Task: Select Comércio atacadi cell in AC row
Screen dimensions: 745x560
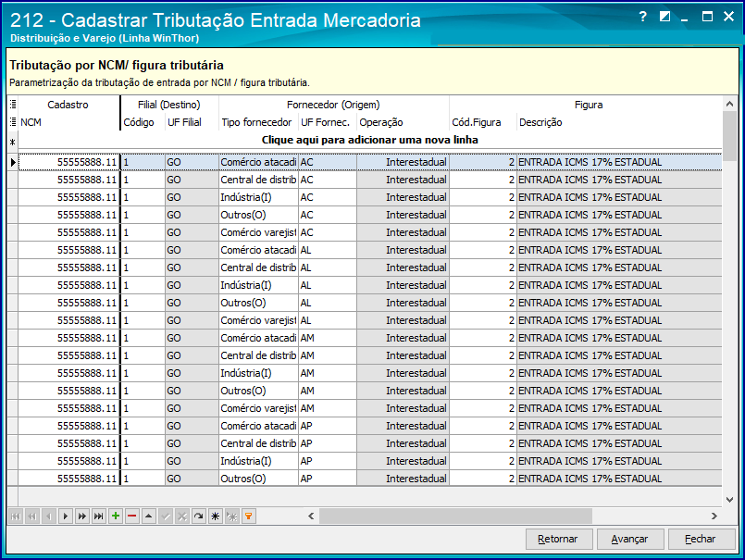Action: point(258,162)
